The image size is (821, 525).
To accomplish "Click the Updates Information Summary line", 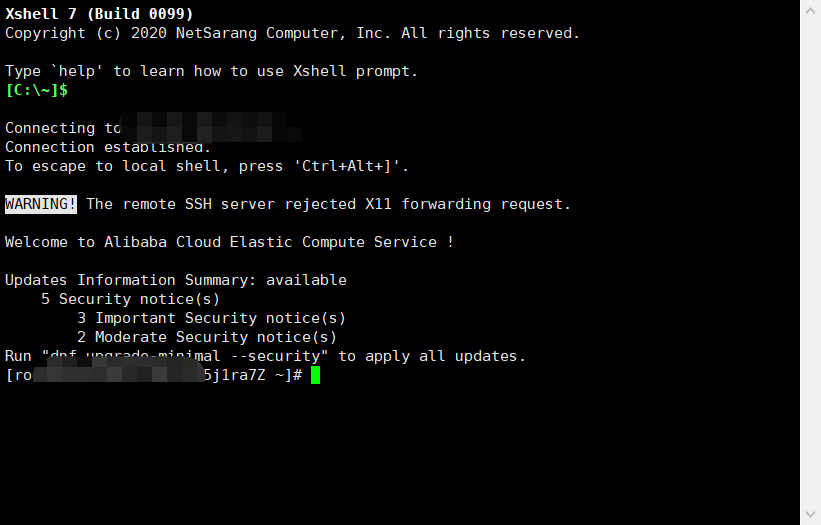I will click(x=176, y=280).
